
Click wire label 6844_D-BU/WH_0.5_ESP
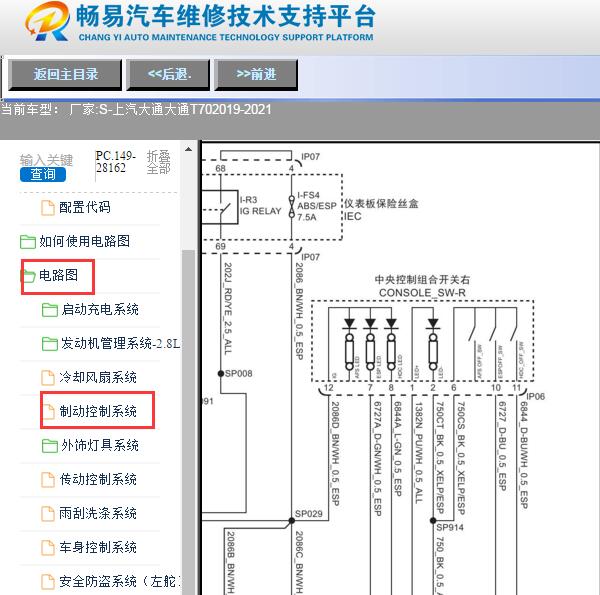coord(524,455)
